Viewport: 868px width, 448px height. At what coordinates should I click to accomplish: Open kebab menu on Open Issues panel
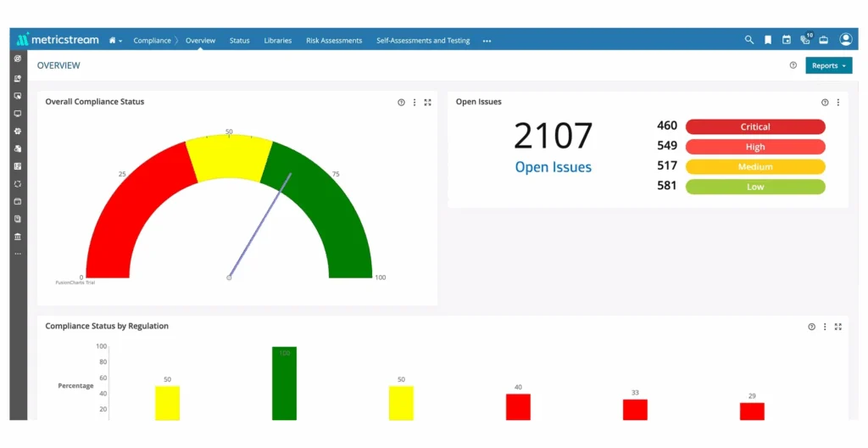838,102
